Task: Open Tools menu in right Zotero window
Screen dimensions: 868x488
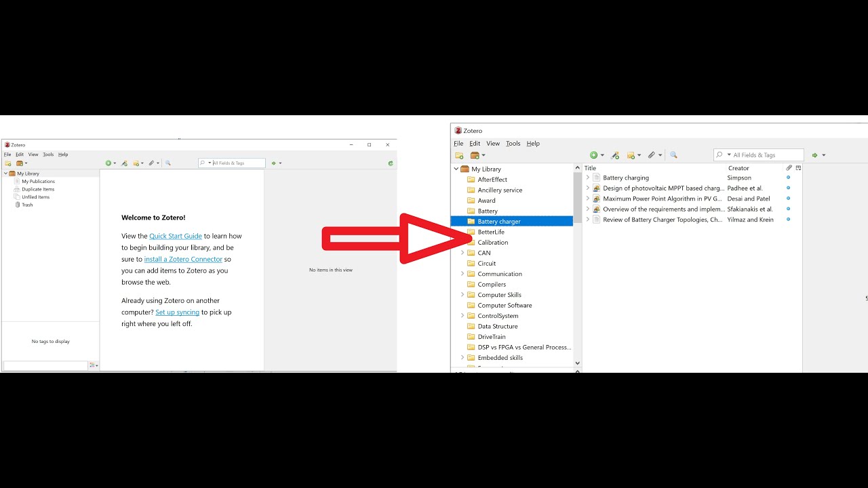Action: click(x=513, y=144)
